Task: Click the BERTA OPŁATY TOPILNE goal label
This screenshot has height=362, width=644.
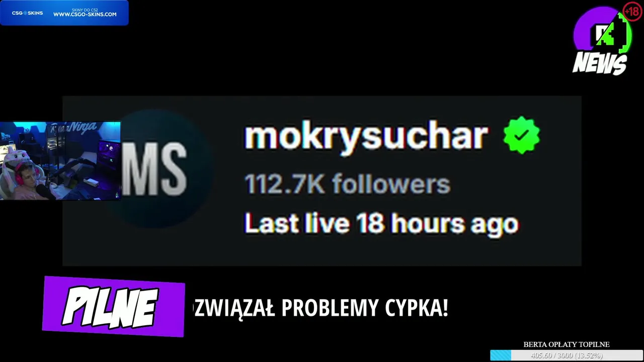Action: (567, 344)
